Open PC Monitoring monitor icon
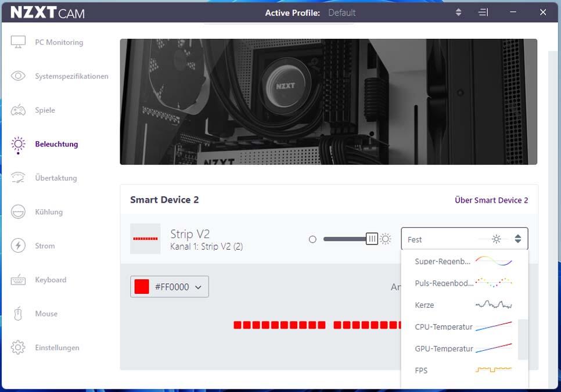 pos(18,42)
